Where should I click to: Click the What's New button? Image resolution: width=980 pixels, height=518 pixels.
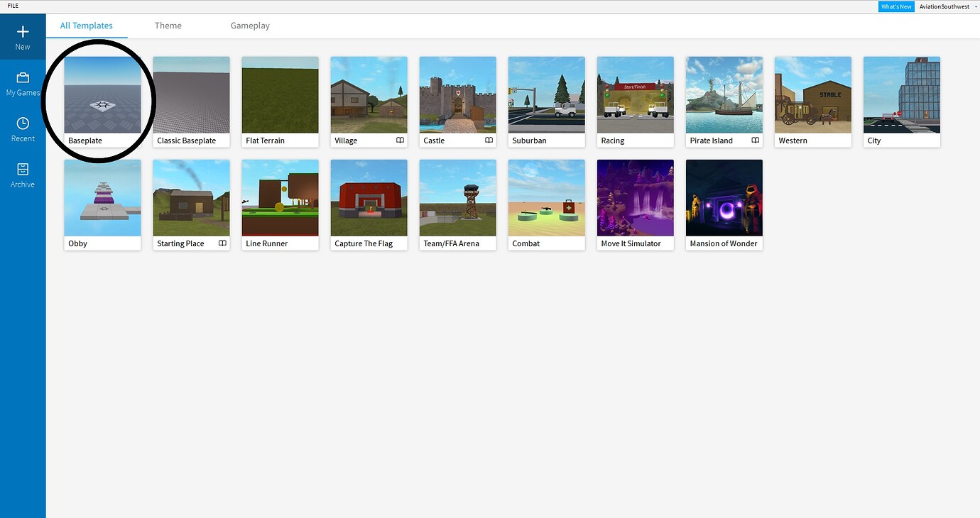(x=895, y=6)
